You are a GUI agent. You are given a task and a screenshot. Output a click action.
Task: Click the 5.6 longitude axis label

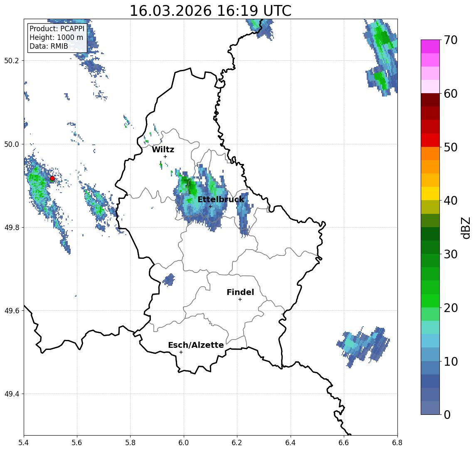pyautogui.click(x=77, y=443)
